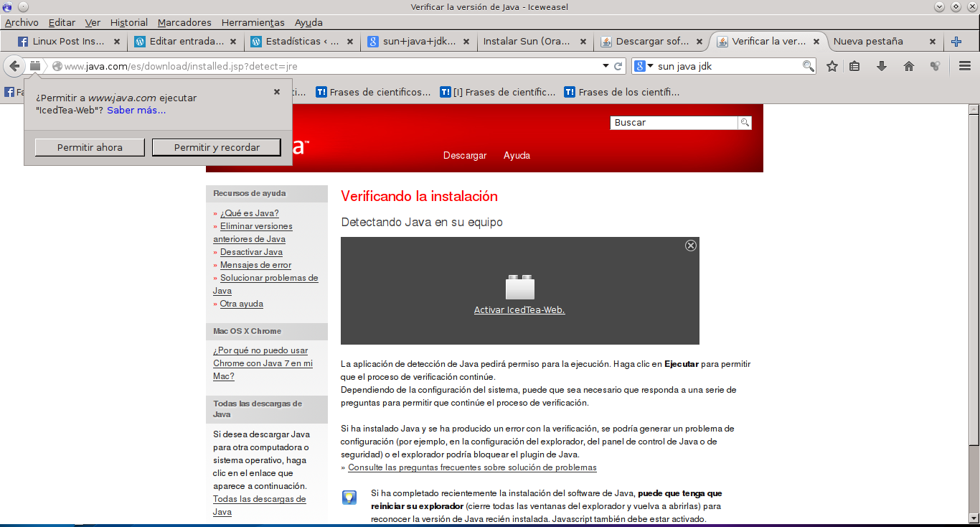Click the 'Permitir ahora' button
980x527 pixels.
(90, 147)
